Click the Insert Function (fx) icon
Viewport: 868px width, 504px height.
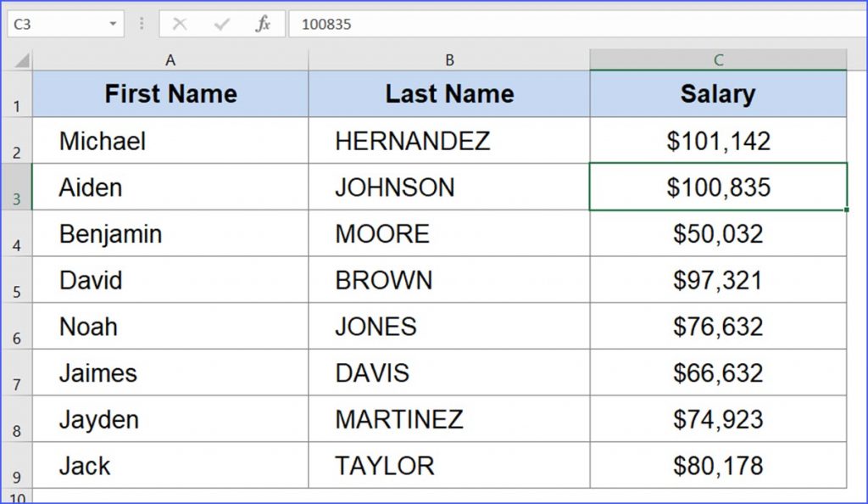pos(263,24)
